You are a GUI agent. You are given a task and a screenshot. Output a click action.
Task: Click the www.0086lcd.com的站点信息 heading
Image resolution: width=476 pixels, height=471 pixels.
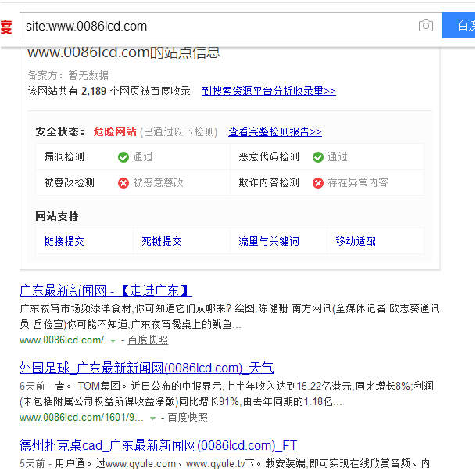[x=123, y=53]
